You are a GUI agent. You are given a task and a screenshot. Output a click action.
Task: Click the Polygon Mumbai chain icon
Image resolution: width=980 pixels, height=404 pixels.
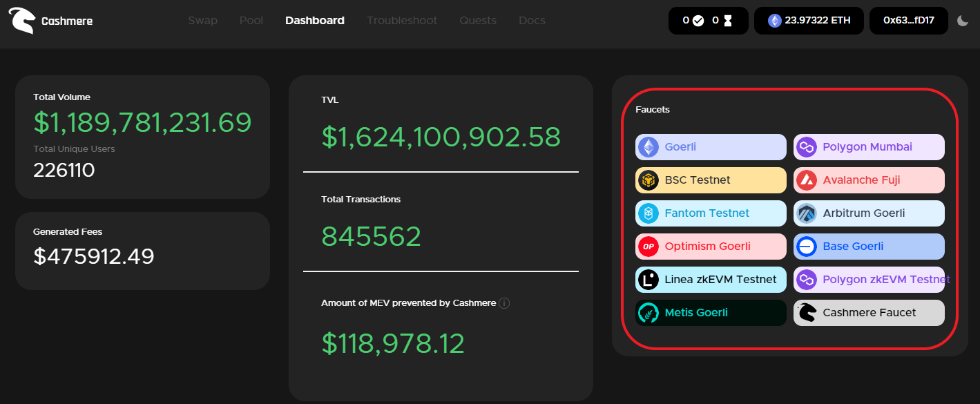pyautogui.click(x=807, y=147)
